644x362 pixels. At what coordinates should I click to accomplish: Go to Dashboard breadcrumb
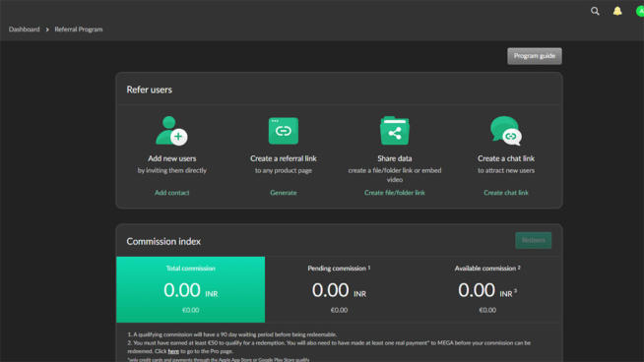click(x=25, y=30)
